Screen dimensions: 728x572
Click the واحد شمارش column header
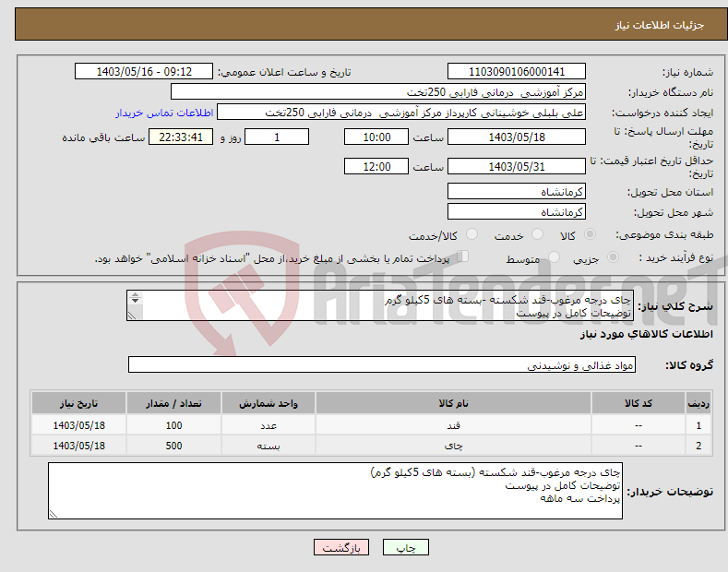(269, 403)
